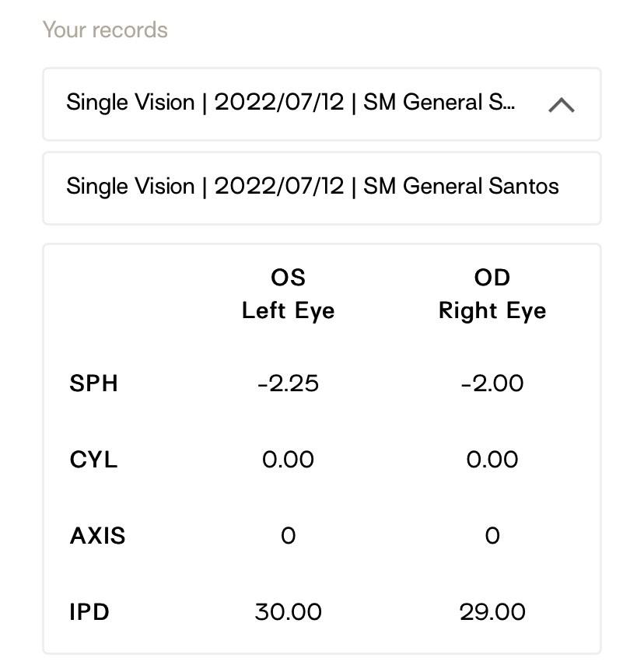Click the right eye CYL value 0.00

pos(492,460)
